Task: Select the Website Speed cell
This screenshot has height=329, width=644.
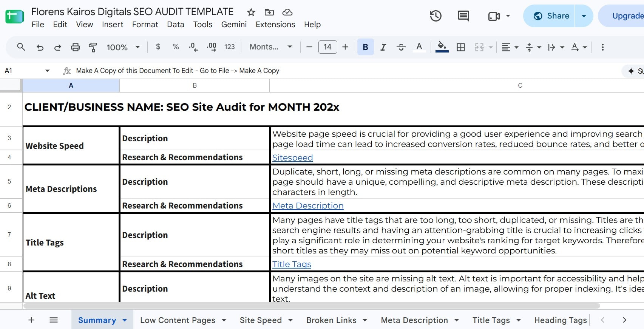Action: pos(71,146)
